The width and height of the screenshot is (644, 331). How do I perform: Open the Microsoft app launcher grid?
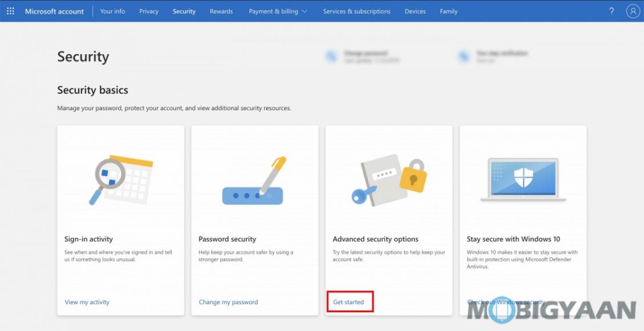tap(10, 10)
